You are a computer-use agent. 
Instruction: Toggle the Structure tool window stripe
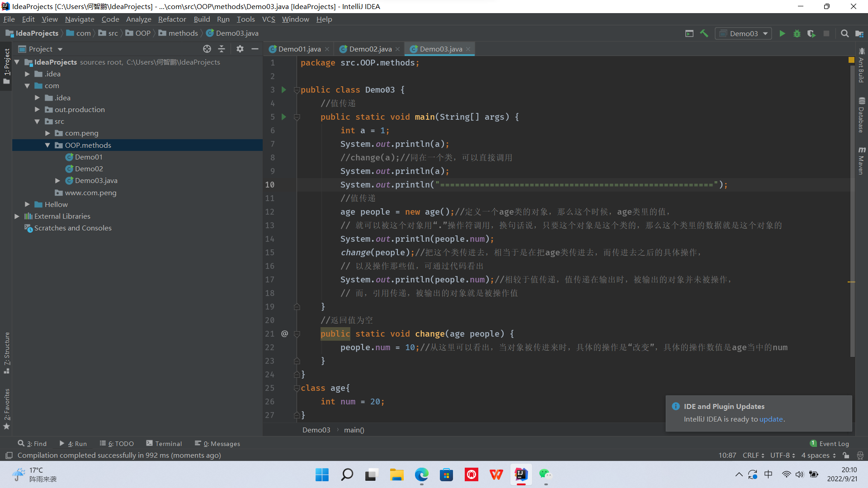point(7,352)
